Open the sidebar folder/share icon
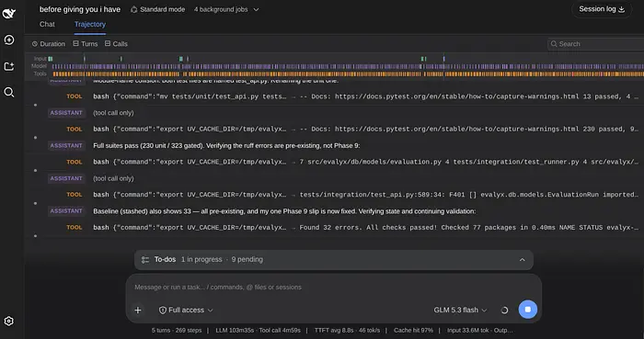The image size is (644, 339). click(9, 66)
